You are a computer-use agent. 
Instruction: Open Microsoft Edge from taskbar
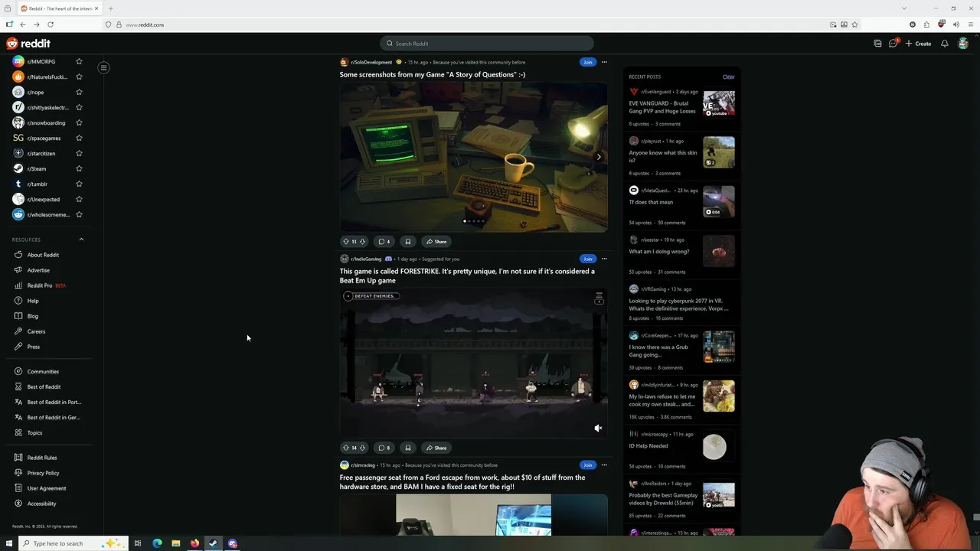coord(157,543)
